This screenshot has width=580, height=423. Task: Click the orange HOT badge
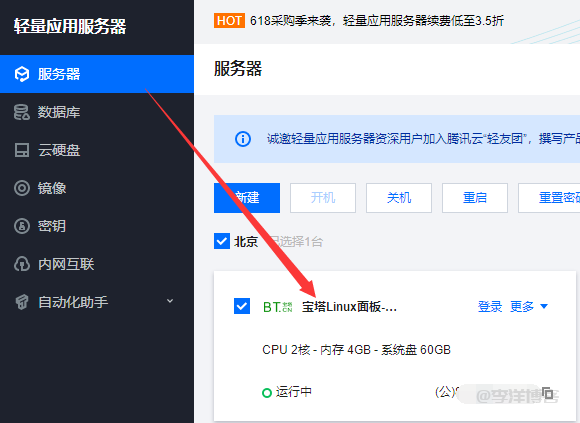pos(229,21)
